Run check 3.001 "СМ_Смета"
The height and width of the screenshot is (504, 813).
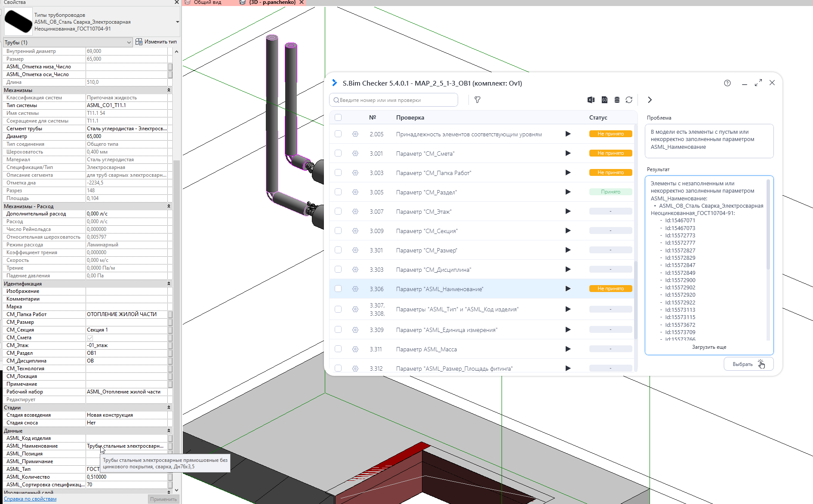[568, 153]
